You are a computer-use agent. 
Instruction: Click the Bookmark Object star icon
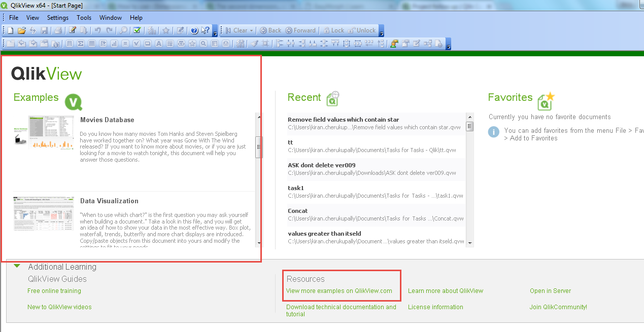point(192,44)
